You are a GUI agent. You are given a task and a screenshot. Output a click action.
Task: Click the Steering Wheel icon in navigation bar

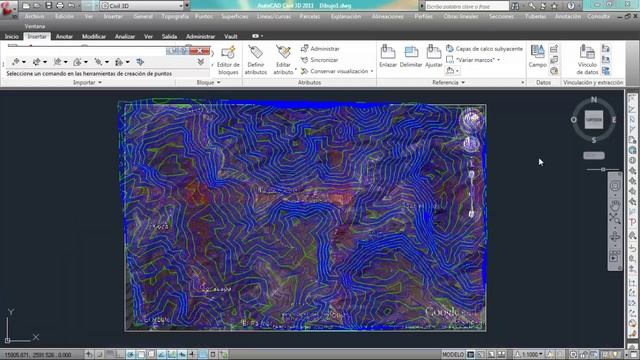[615, 186]
